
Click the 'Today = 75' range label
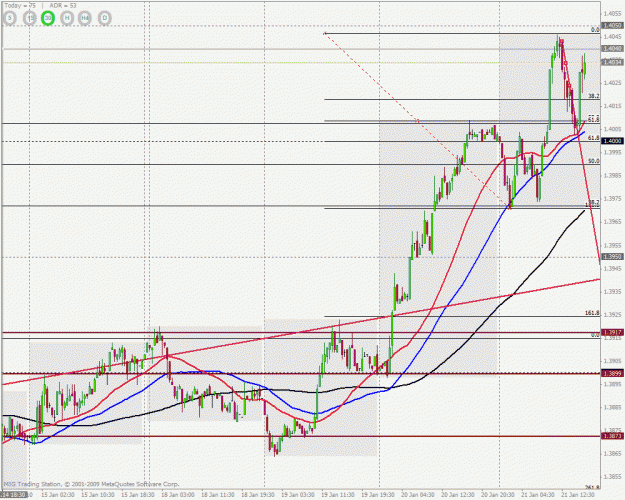pos(20,6)
